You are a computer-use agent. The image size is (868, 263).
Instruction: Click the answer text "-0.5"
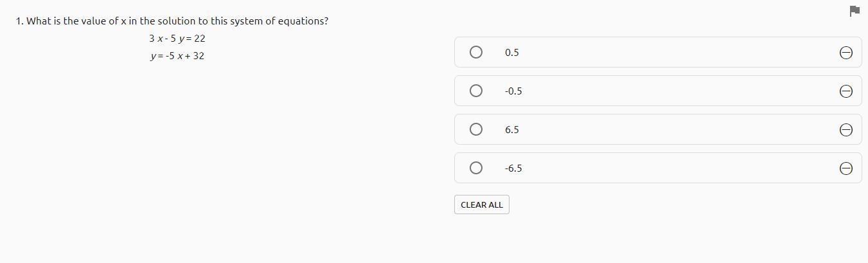[513, 91]
